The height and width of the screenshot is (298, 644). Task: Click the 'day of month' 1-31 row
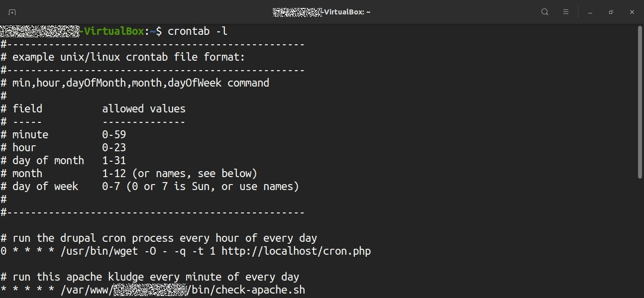(64, 161)
